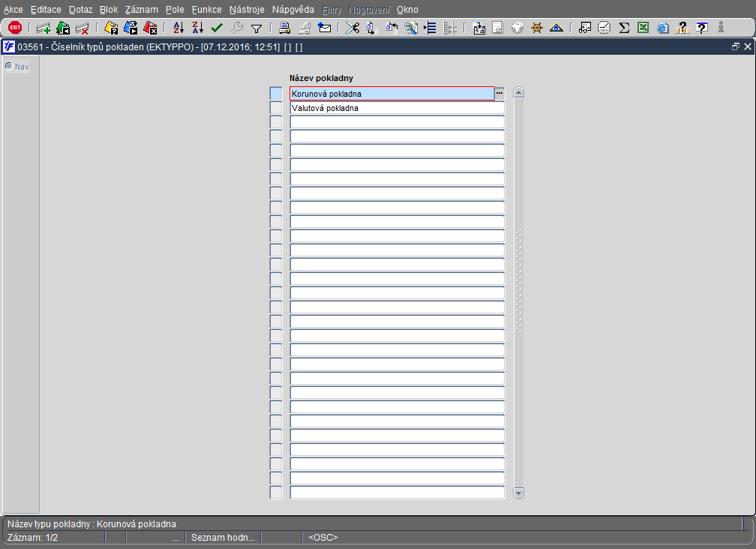Export to Excel with green spreadsheet icon
Screen dimensions: 756x549
point(643,28)
